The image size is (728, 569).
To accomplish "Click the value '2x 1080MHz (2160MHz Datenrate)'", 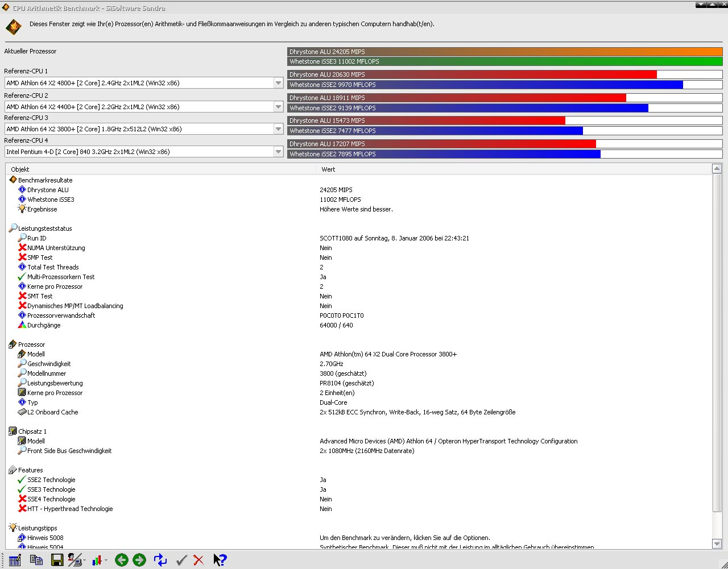I will point(367,451).
